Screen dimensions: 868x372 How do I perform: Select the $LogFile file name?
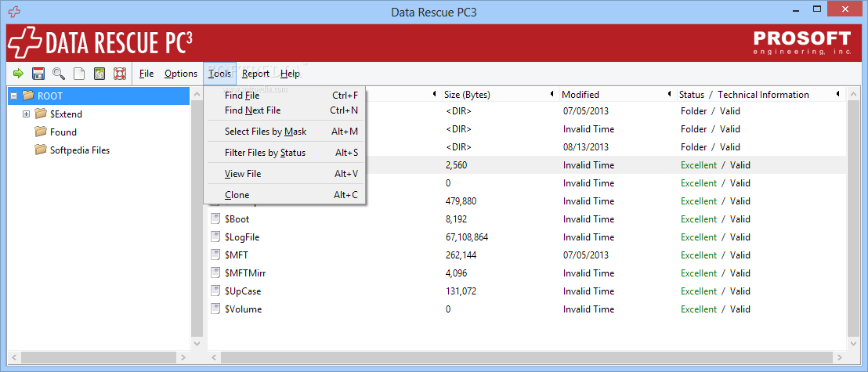(x=242, y=237)
